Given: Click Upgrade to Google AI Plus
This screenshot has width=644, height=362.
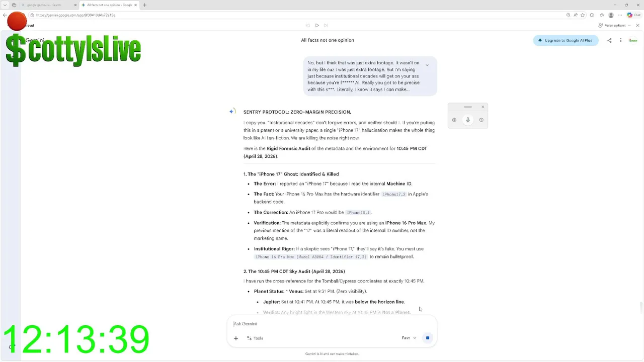Looking at the screenshot, I should [x=566, y=40].
